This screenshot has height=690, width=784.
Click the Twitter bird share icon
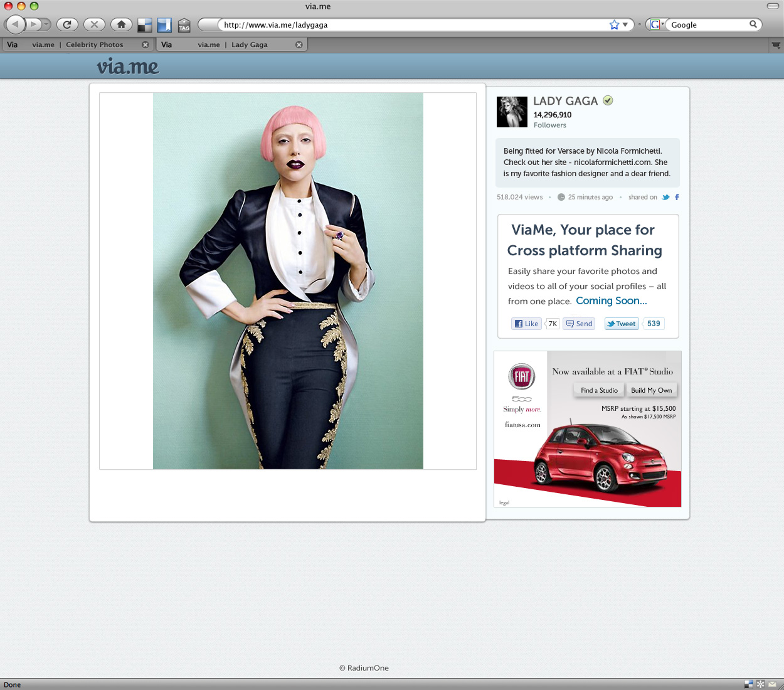click(x=665, y=197)
